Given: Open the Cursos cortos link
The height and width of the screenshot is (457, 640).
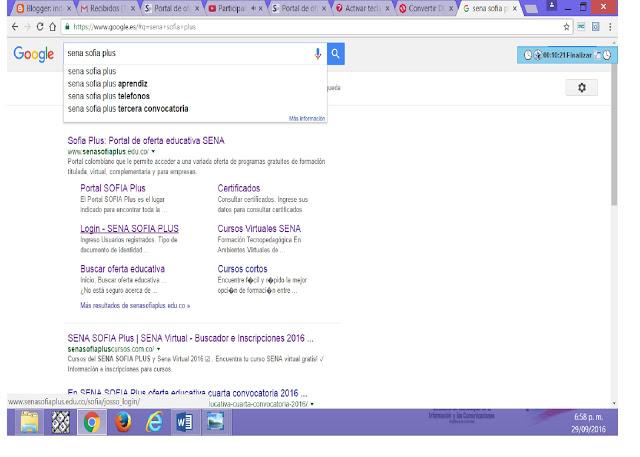Looking at the screenshot, I should (x=242, y=269).
